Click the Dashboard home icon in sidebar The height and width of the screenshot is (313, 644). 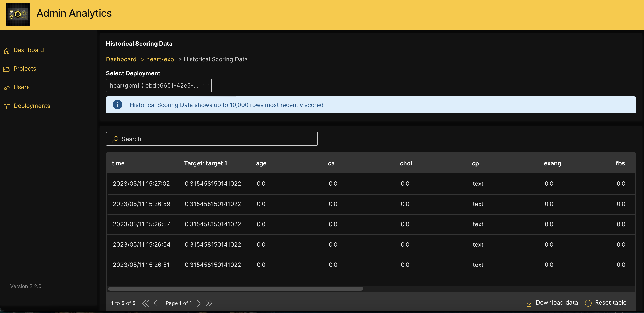coord(7,51)
